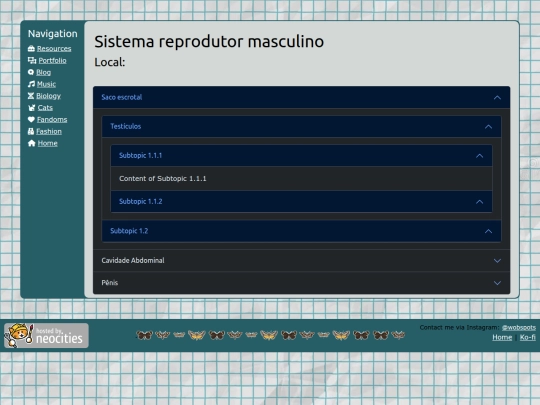
Task: Click the Subtopic 1.1.2 label
Action: (141, 201)
